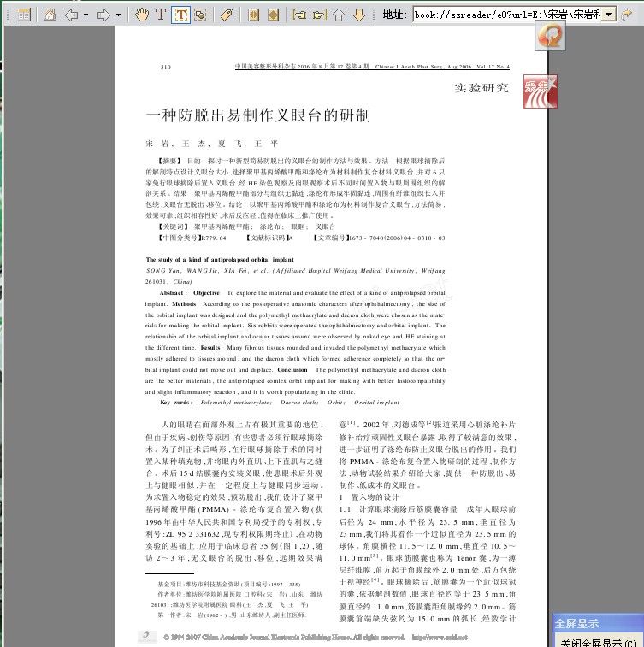Select the plain T text tool
The width and height of the screenshot is (644, 647).
tap(161, 15)
